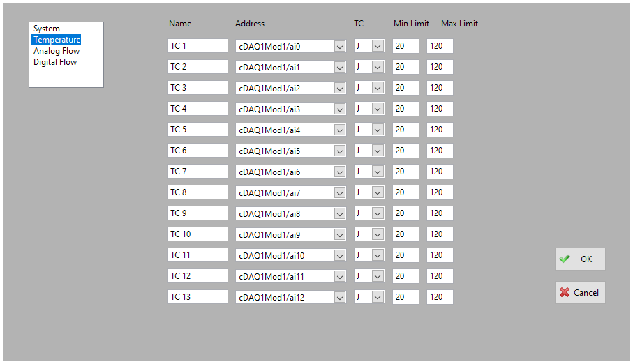633x364 pixels.
Task: Select System in the category list
Action: (x=47, y=29)
